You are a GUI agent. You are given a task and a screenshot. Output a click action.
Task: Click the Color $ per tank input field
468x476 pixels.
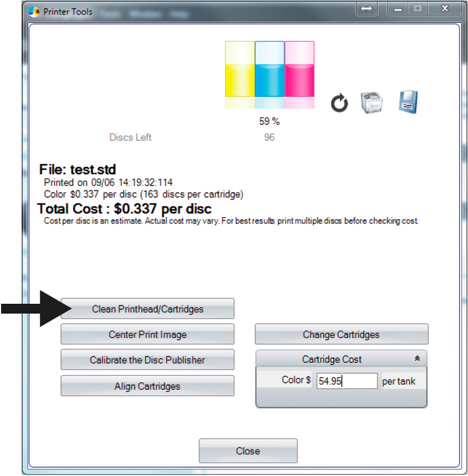[x=347, y=381]
